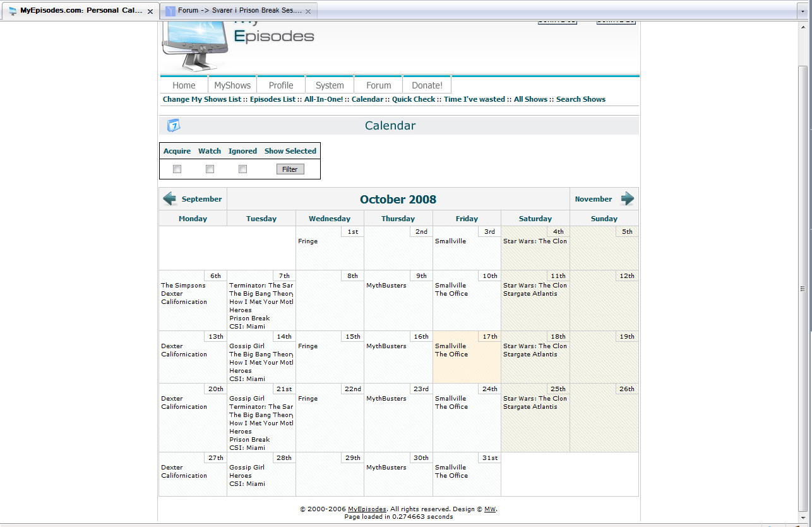Click Smallville on highlighted October 17th
Viewport: 812px width, 527px height.
tap(451, 346)
